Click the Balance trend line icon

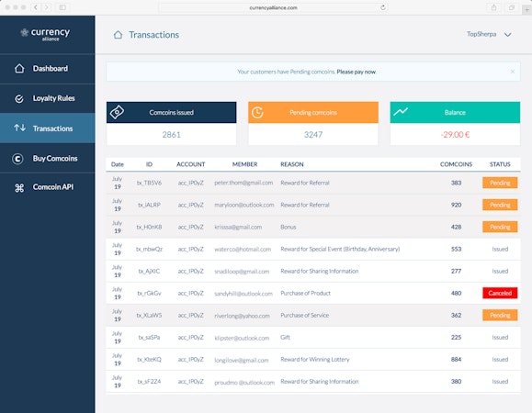click(x=401, y=111)
